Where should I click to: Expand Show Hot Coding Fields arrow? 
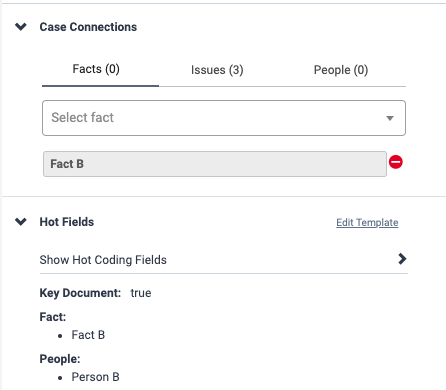402,259
